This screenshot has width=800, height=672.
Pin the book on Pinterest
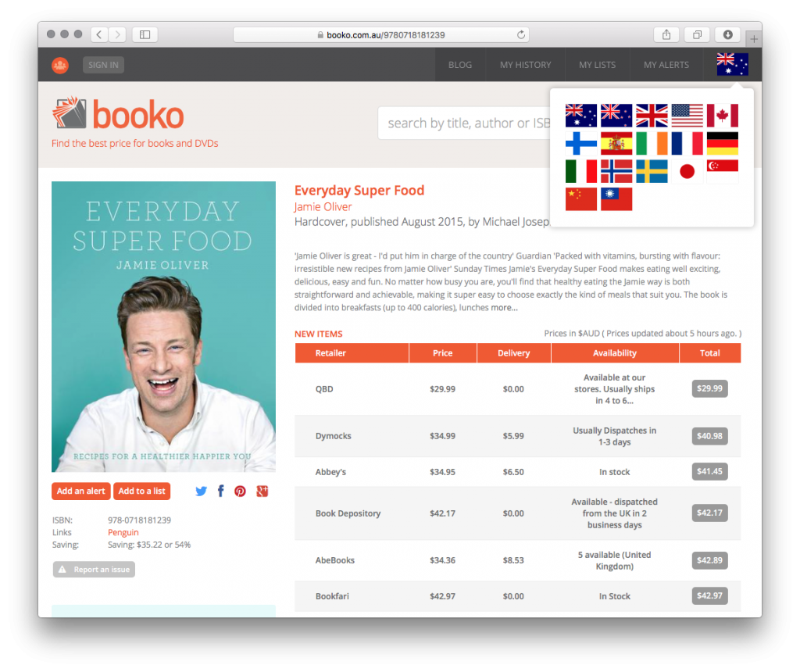240,491
